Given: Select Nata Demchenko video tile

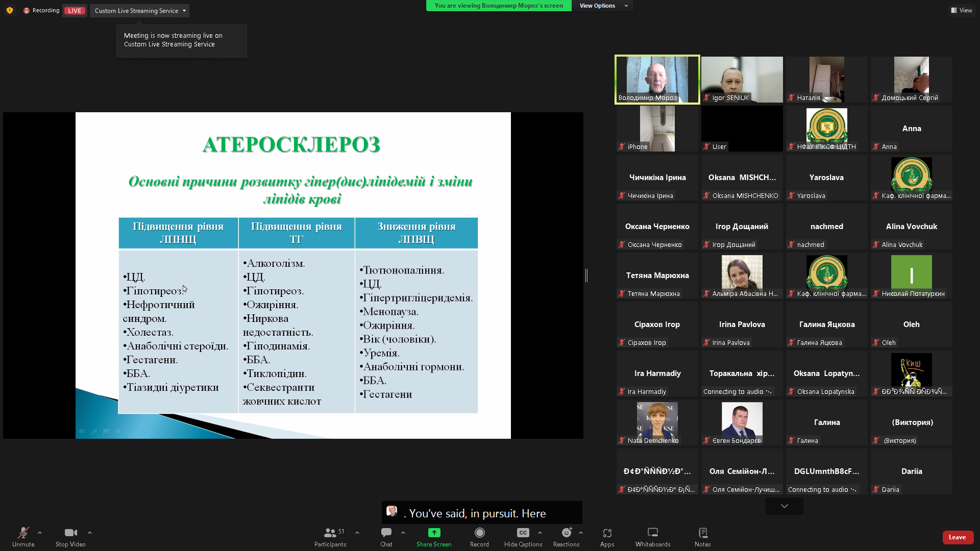Looking at the screenshot, I should 657,422.
